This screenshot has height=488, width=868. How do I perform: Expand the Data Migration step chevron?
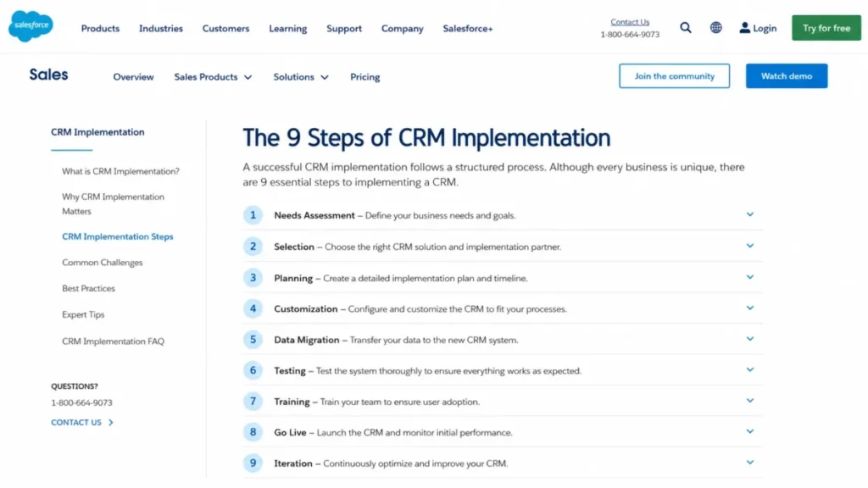pyautogui.click(x=749, y=339)
